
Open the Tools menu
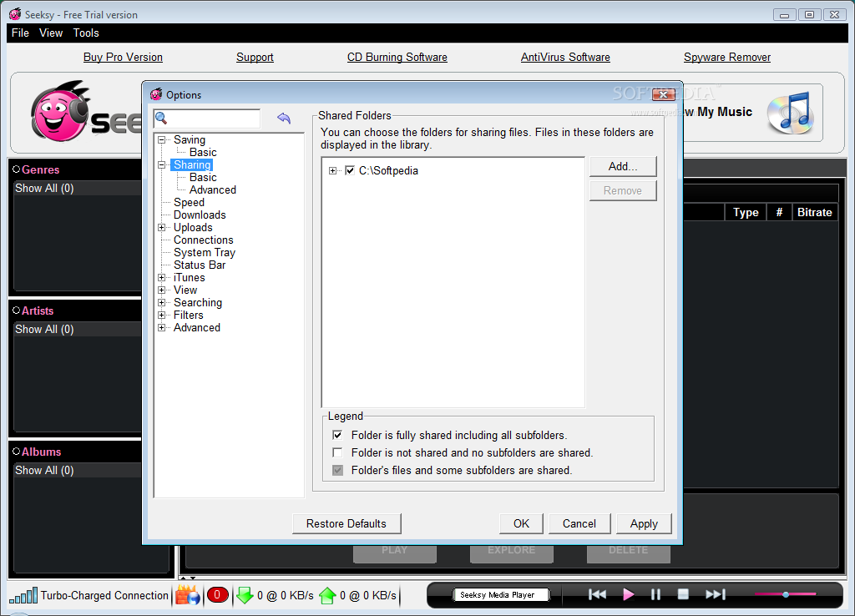[x=86, y=33]
